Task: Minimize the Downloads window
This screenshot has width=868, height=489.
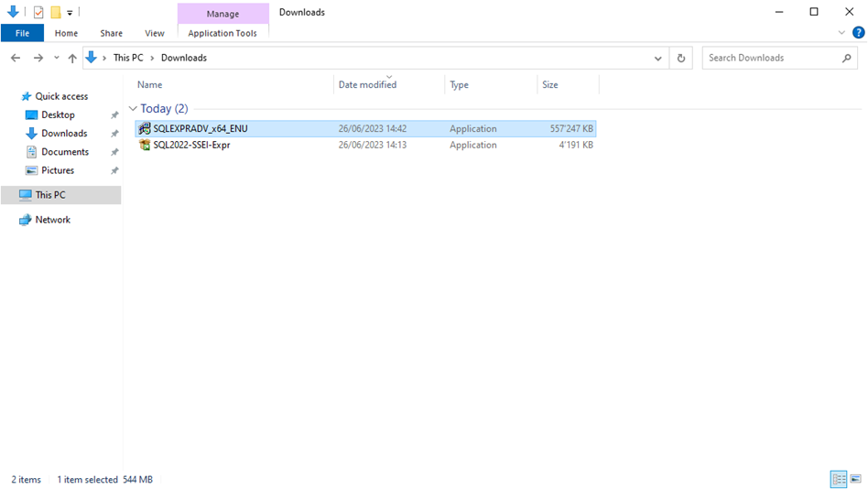Action: (x=779, y=12)
